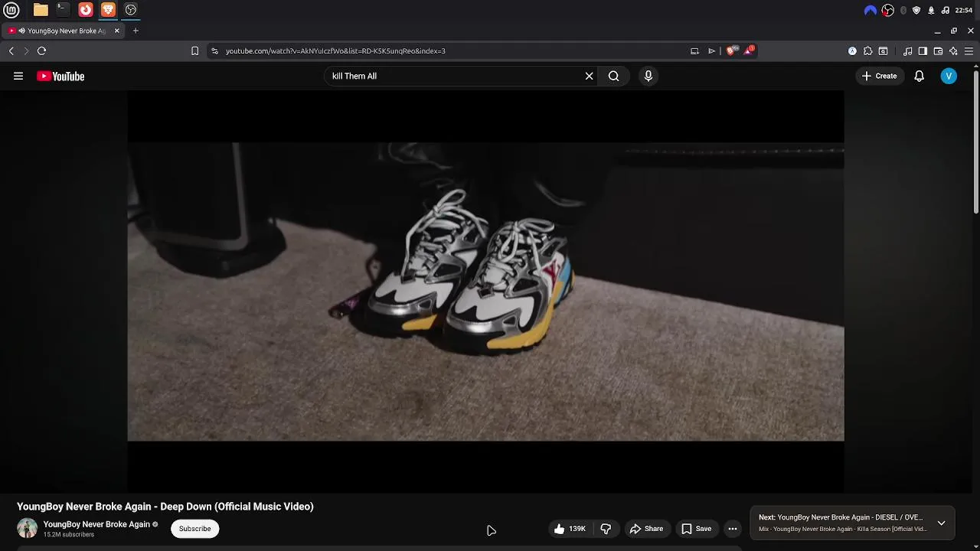Image resolution: width=980 pixels, height=551 pixels.
Task: Open the extensions puzzle menu
Action: [x=867, y=51]
